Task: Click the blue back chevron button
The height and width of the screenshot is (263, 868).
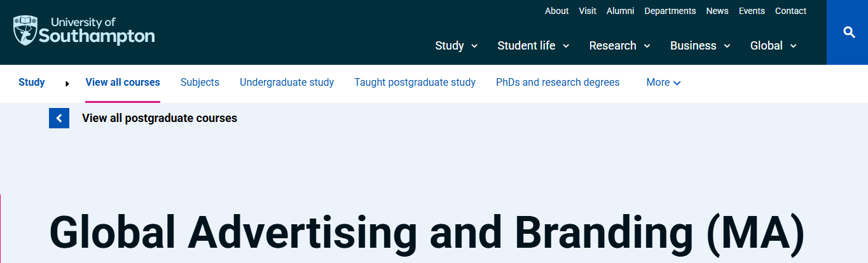Action: 59,118
